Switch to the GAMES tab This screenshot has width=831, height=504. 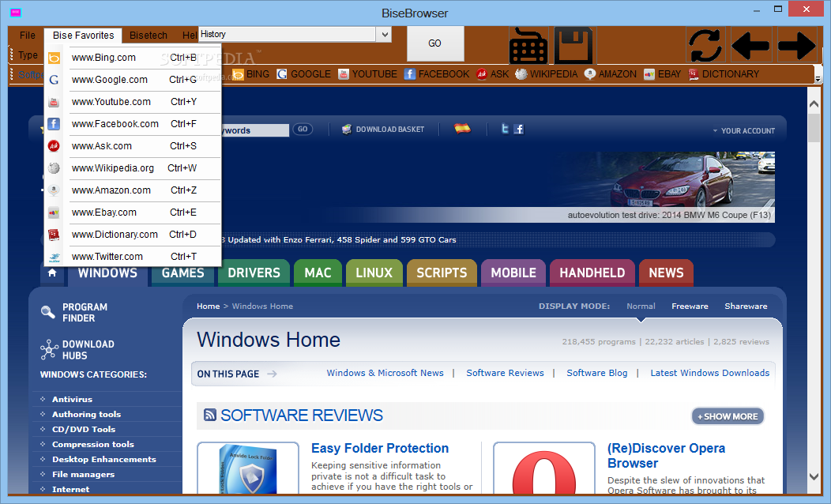tap(182, 273)
